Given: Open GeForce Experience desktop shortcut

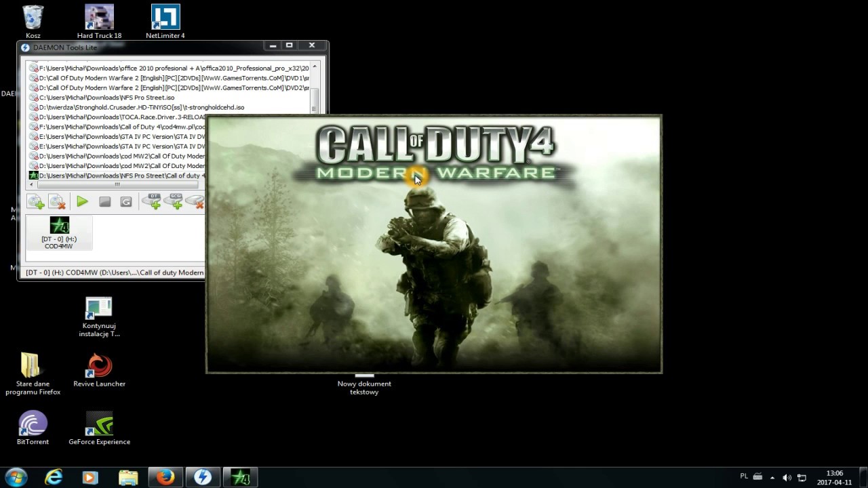Looking at the screenshot, I should pyautogui.click(x=99, y=428).
